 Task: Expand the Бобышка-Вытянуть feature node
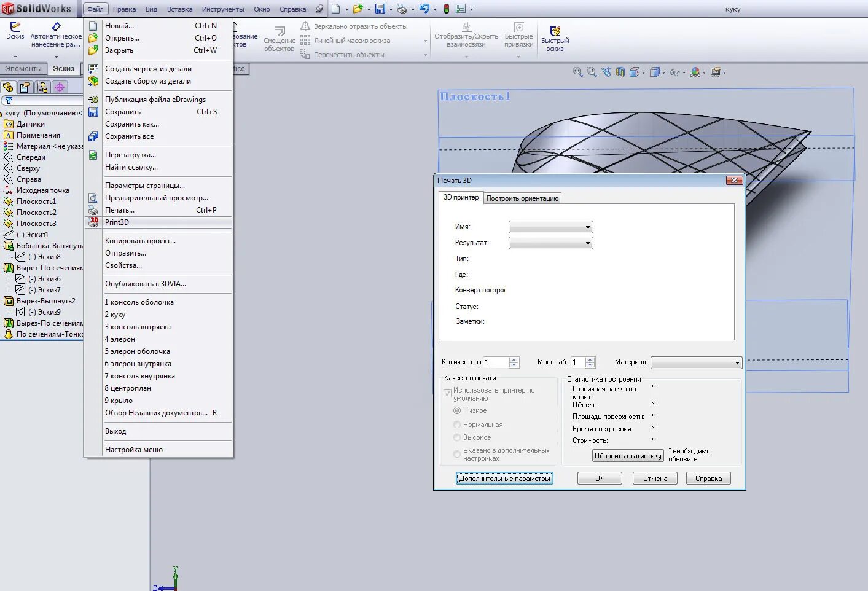point(9,246)
